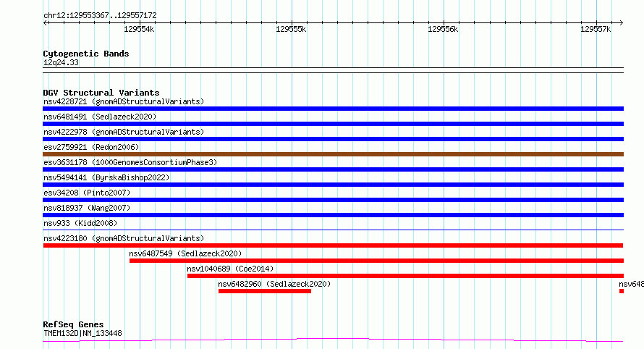Image resolution: width=644 pixels, height=349 pixels.
Task: Click the nsv818937 (Wang2007) label
Action: 87,208
